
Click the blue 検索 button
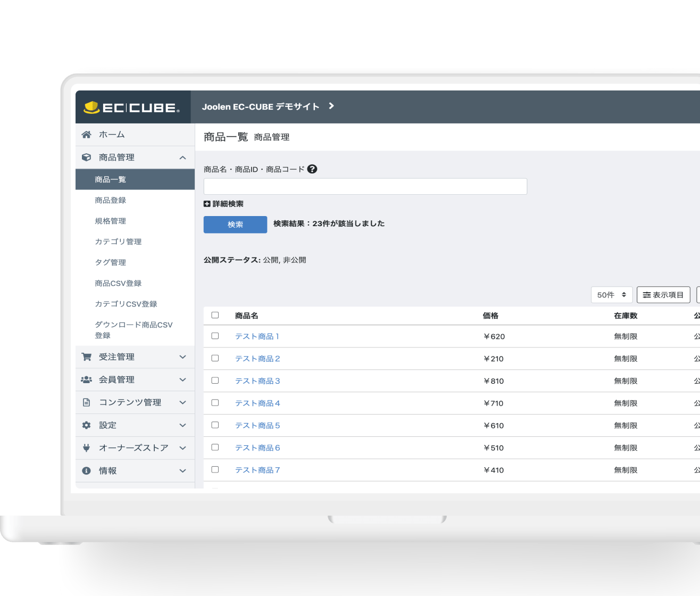coord(235,225)
